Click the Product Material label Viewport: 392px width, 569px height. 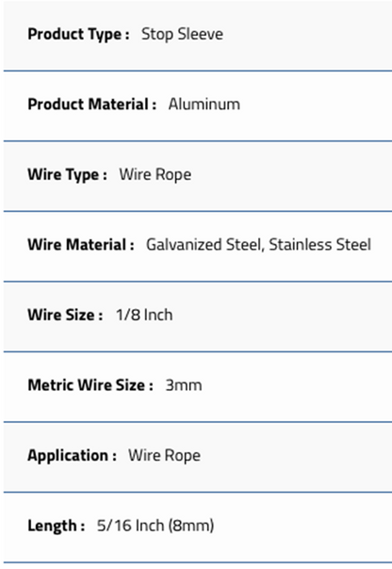point(92,105)
